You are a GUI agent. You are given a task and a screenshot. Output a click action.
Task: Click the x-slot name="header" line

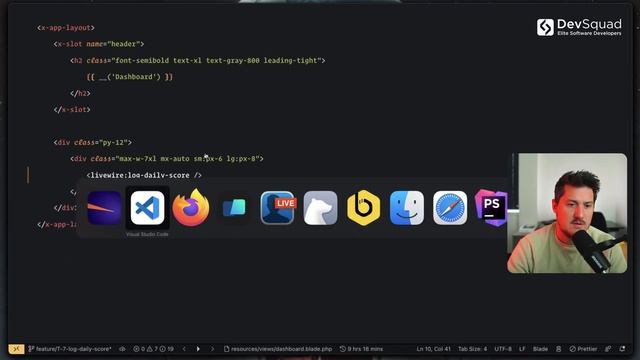[99, 44]
